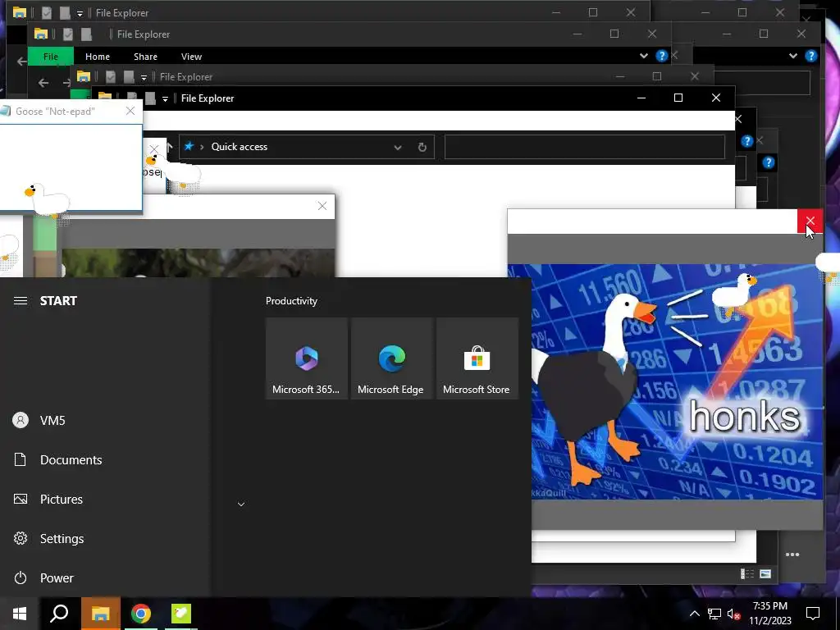This screenshot has height=630, width=840.
Task: Maximize the front File Explorer window
Action: [x=678, y=98]
